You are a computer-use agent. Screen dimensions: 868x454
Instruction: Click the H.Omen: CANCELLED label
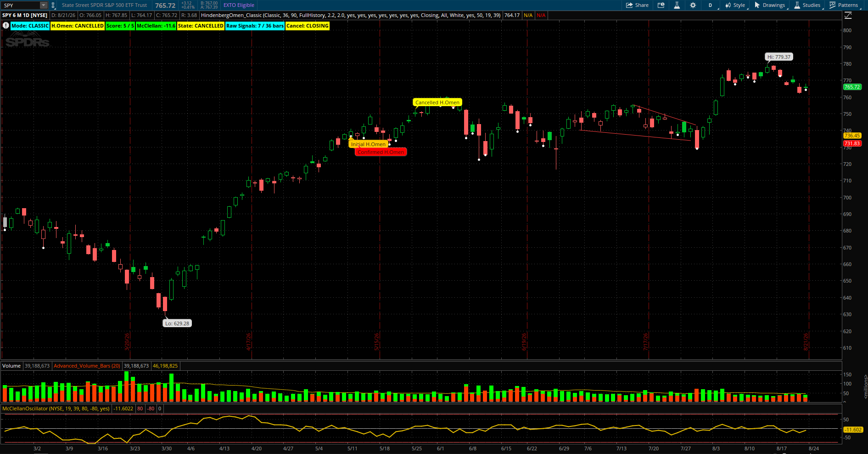coord(78,26)
